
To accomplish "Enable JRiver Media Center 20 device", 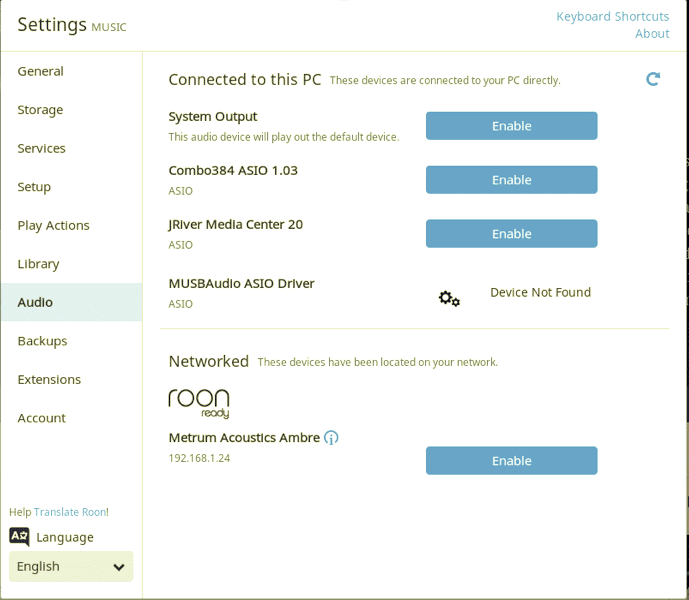I will tap(511, 234).
